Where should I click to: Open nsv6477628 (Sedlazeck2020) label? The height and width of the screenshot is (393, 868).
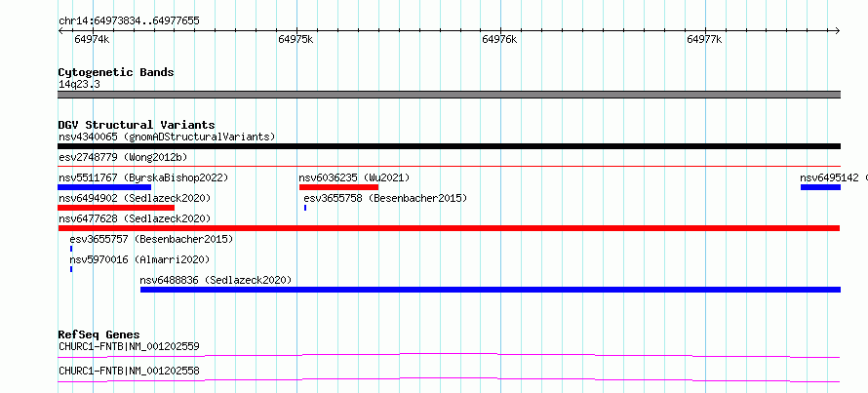point(135,218)
